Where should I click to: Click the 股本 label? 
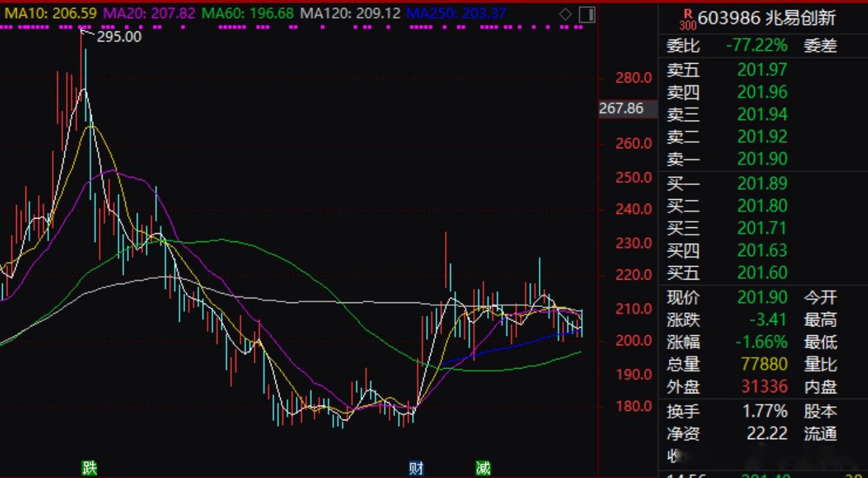(x=820, y=412)
